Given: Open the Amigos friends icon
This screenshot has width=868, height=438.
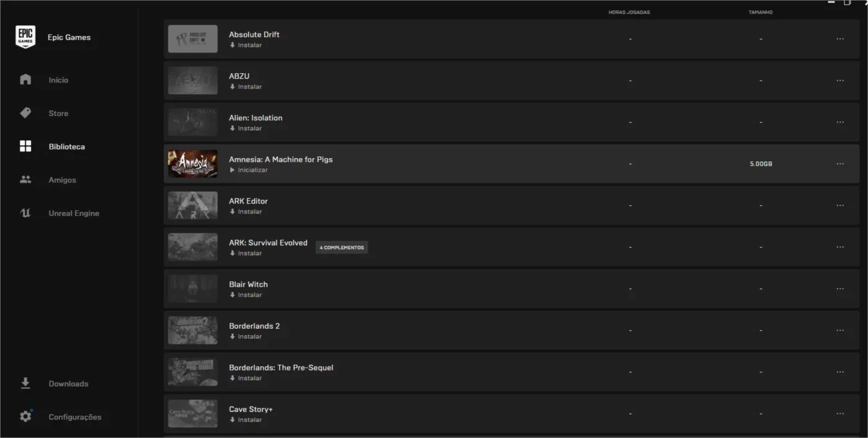Looking at the screenshot, I should [x=25, y=180].
